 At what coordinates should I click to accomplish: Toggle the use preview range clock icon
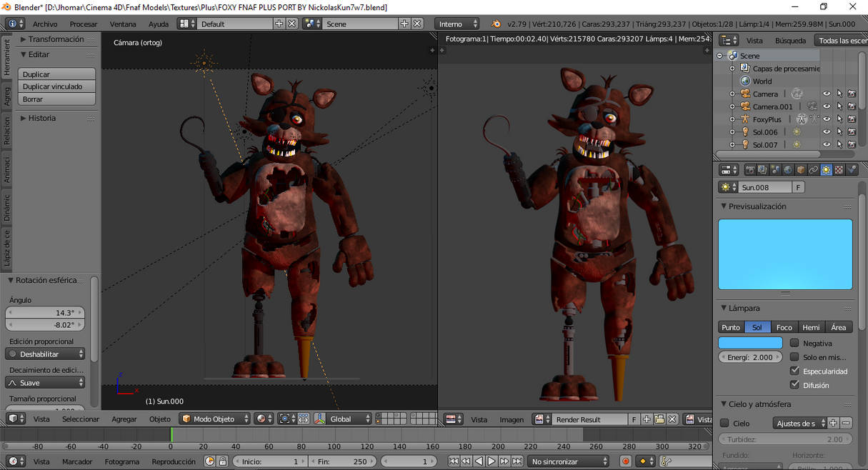click(210, 461)
